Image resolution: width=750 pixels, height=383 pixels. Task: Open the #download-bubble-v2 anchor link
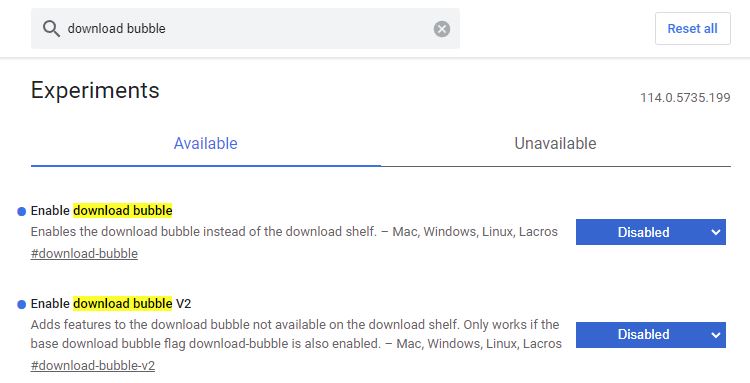93,366
